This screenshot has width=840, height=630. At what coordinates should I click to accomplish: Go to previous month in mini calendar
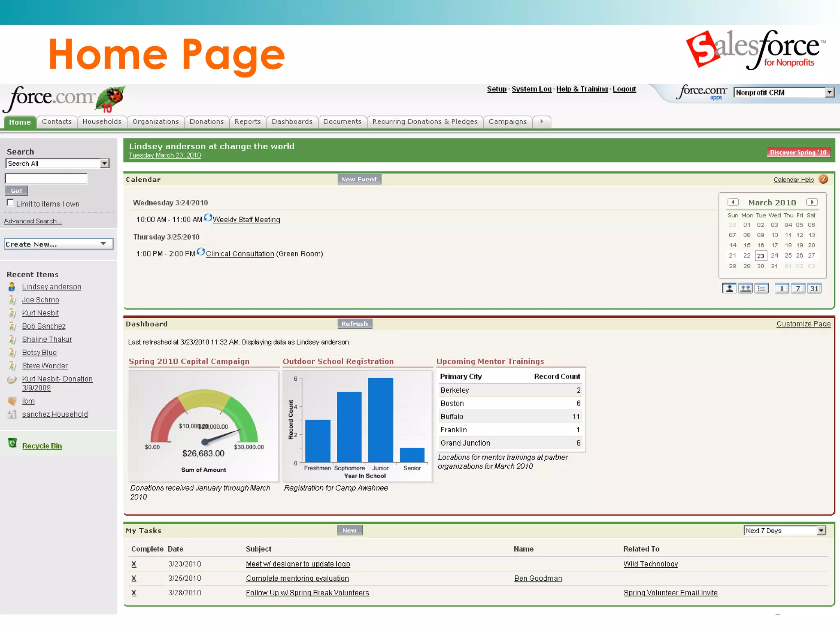coord(733,202)
